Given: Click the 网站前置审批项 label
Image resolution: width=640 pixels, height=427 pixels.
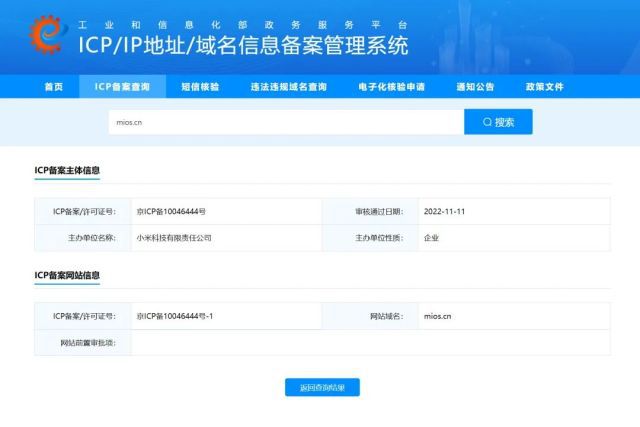Looking at the screenshot, I should (88, 343).
